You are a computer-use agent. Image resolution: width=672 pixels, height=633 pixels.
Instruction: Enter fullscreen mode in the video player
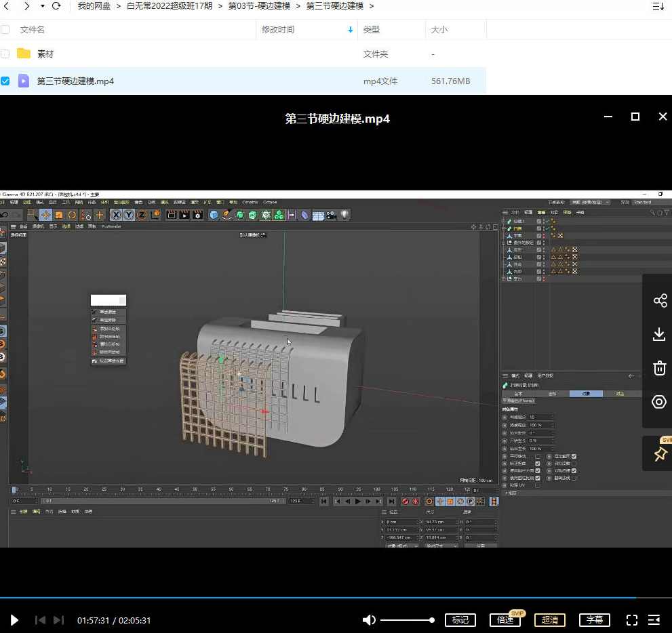(x=631, y=620)
